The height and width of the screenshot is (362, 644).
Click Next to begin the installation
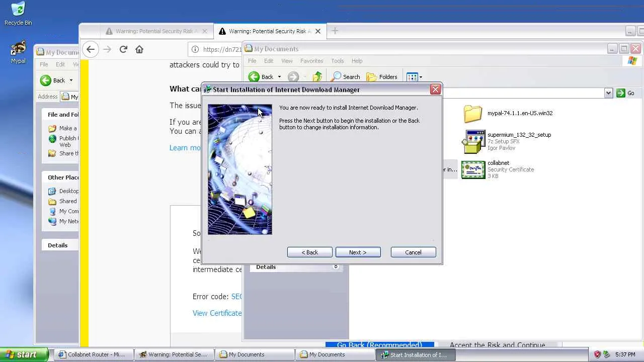coord(358,252)
